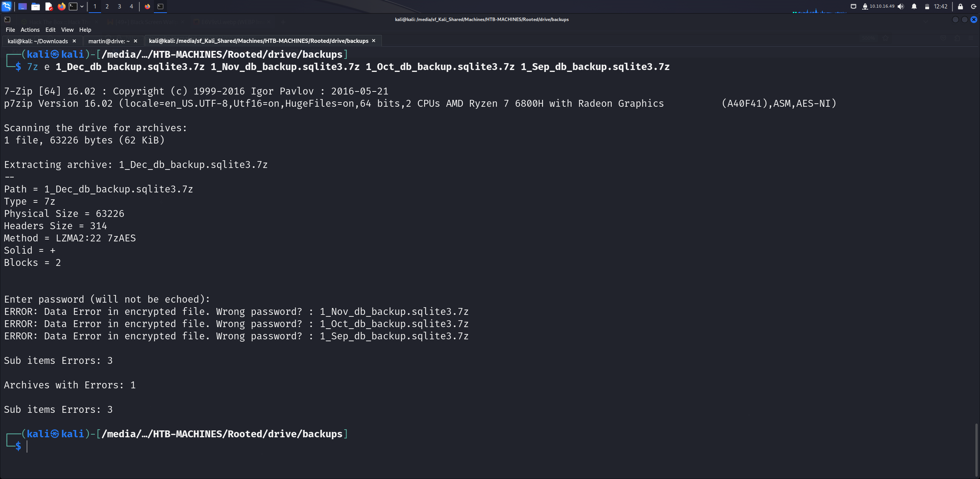Image resolution: width=980 pixels, height=479 pixels.
Task: Switch to workspace 3
Action: 119,7
